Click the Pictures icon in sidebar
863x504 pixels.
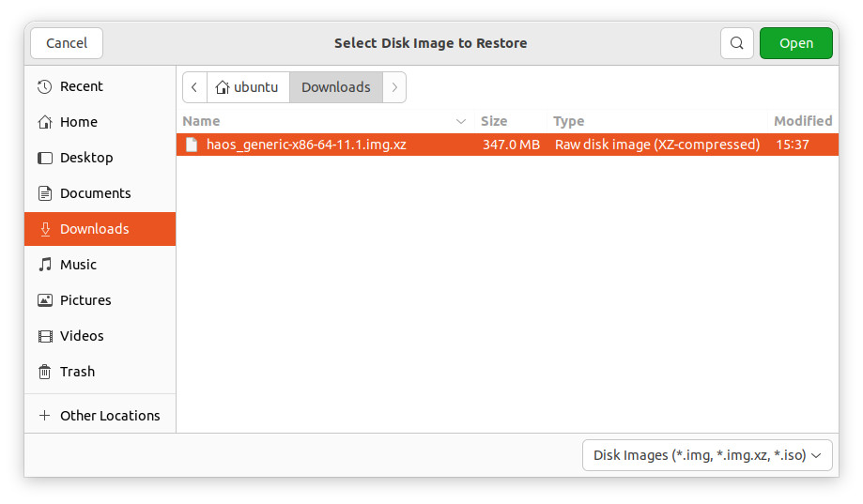point(44,300)
